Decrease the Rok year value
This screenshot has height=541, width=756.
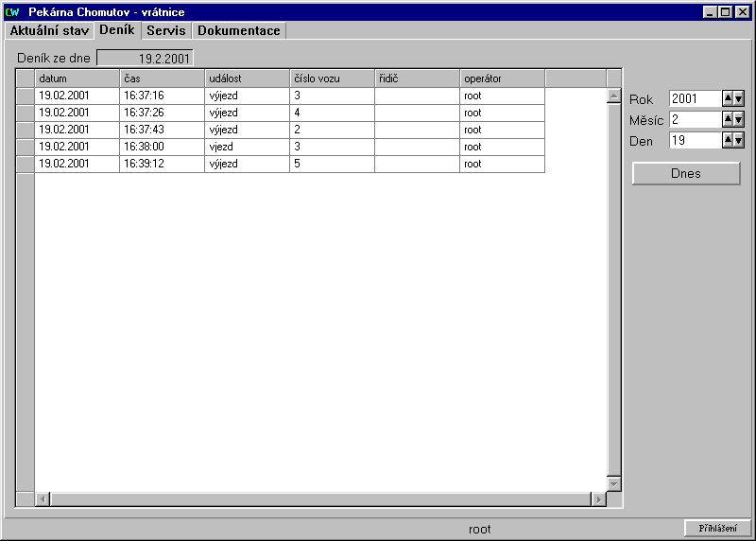739,98
